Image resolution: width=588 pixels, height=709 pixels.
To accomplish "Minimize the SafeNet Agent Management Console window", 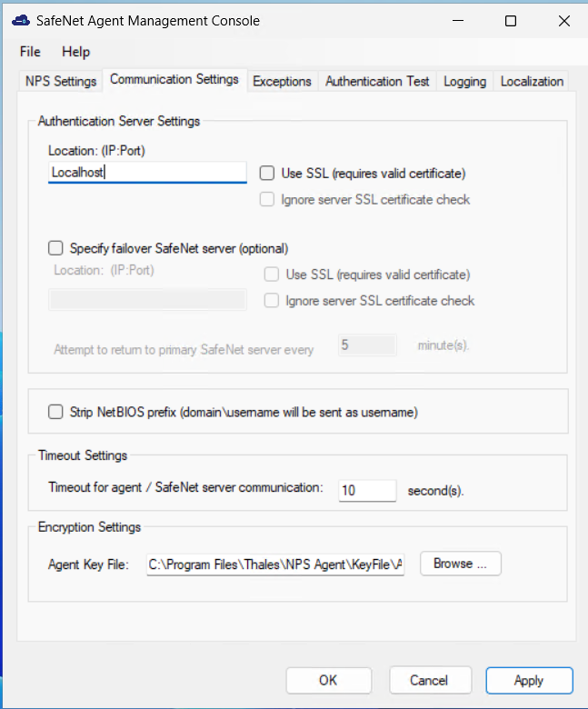I will pyautogui.click(x=458, y=21).
